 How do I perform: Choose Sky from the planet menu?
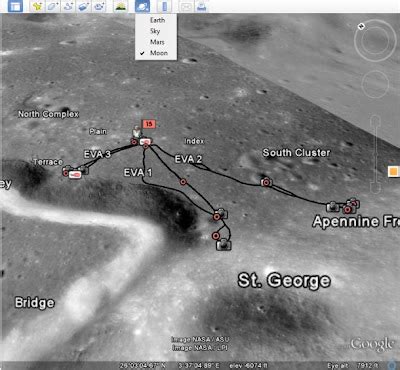(x=155, y=31)
